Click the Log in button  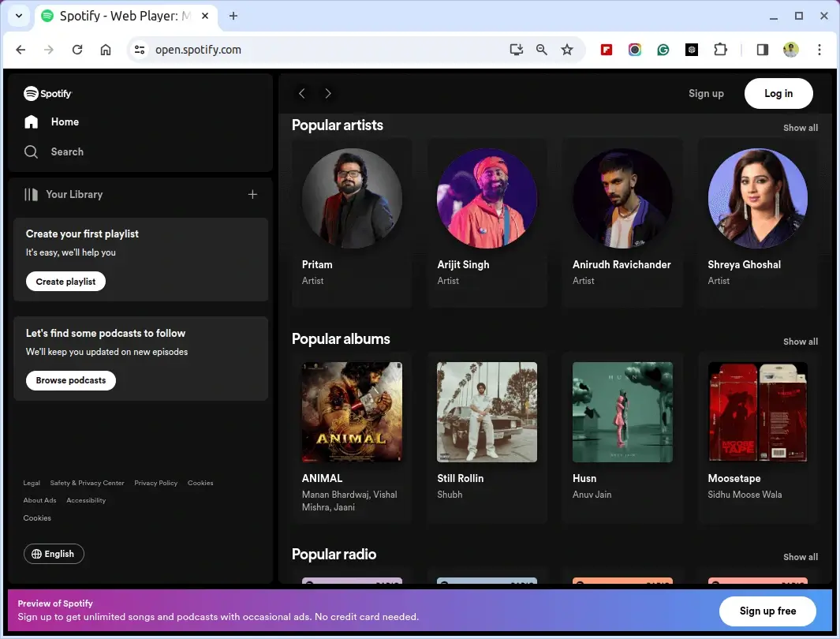(778, 93)
